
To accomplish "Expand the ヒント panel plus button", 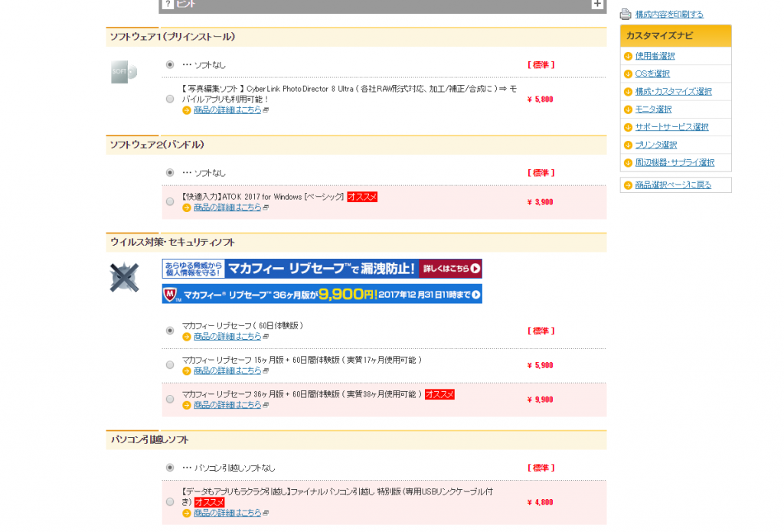I will click(597, 4).
